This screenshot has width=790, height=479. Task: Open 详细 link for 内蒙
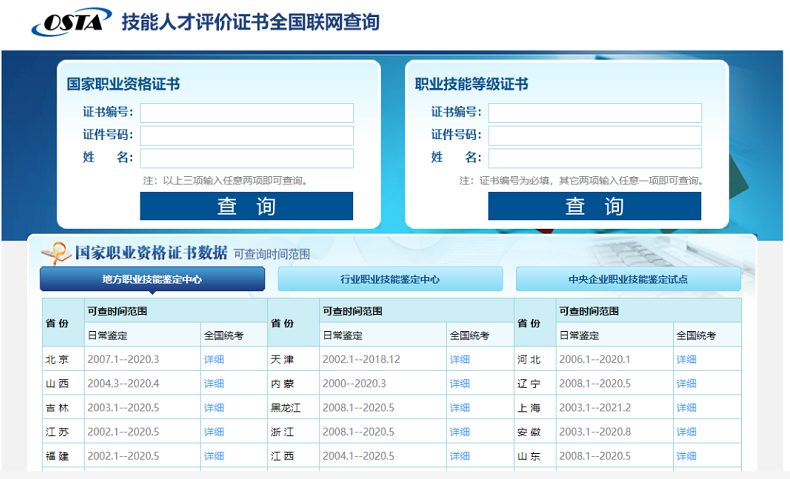(x=460, y=383)
